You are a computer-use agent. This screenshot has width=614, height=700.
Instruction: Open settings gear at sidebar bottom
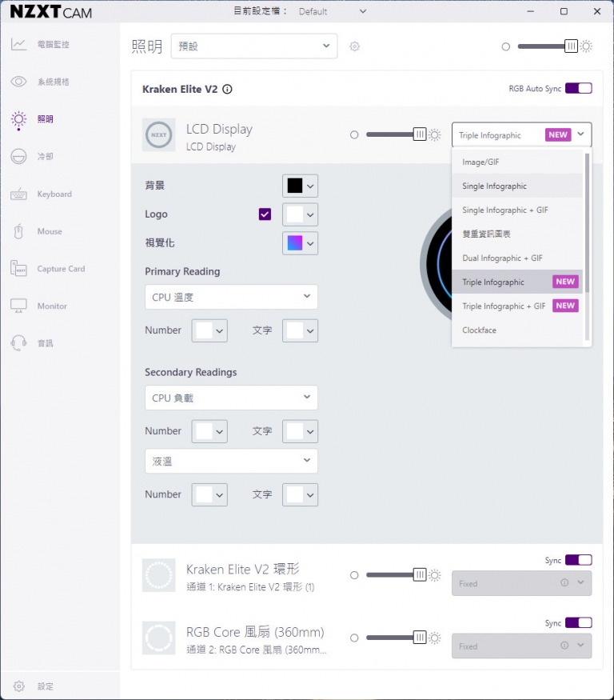pyautogui.click(x=18, y=686)
